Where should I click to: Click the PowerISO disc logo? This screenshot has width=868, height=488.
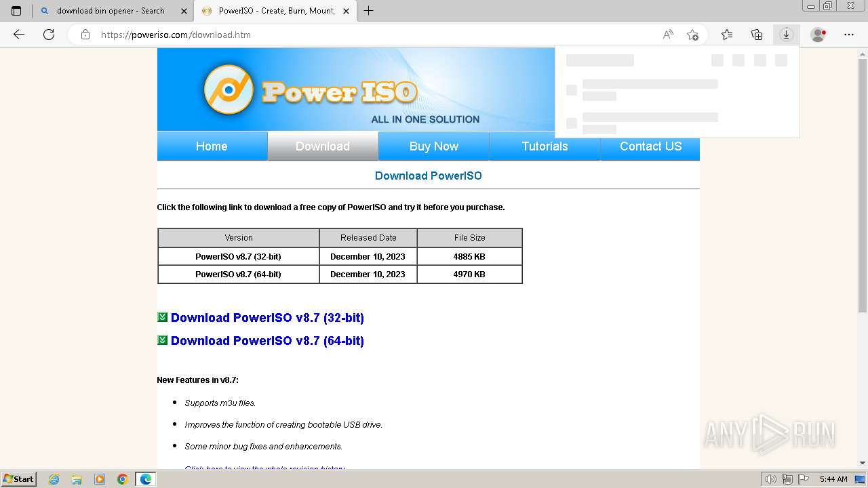(x=229, y=89)
